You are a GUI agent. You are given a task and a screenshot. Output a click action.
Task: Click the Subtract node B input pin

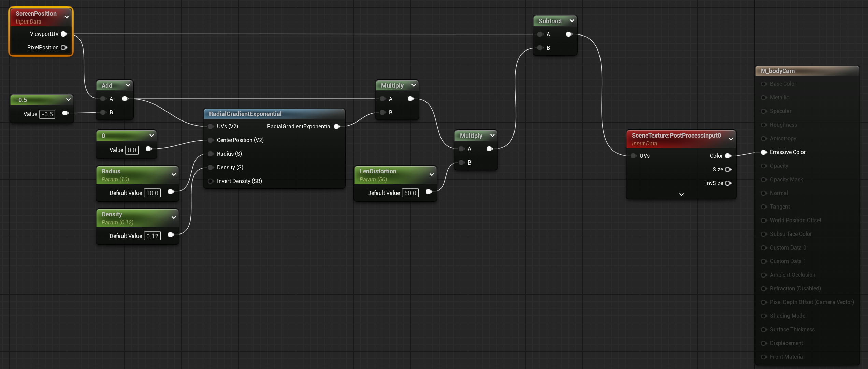[x=540, y=48]
